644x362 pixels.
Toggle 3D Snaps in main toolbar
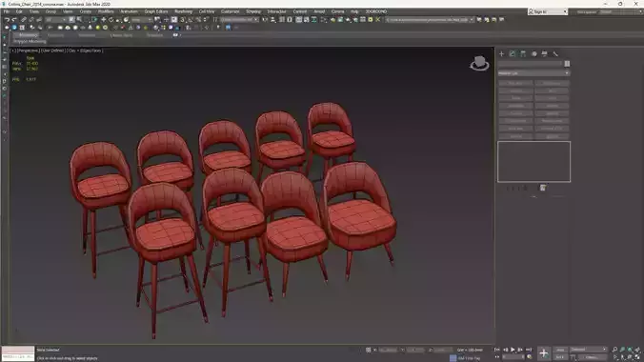click(x=183, y=19)
